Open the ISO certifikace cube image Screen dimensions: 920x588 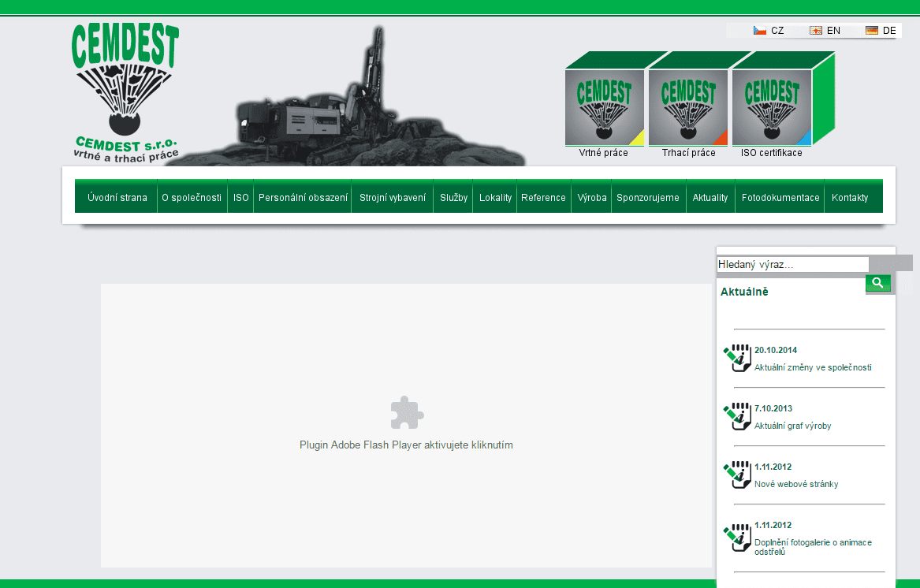tap(772, 107)
